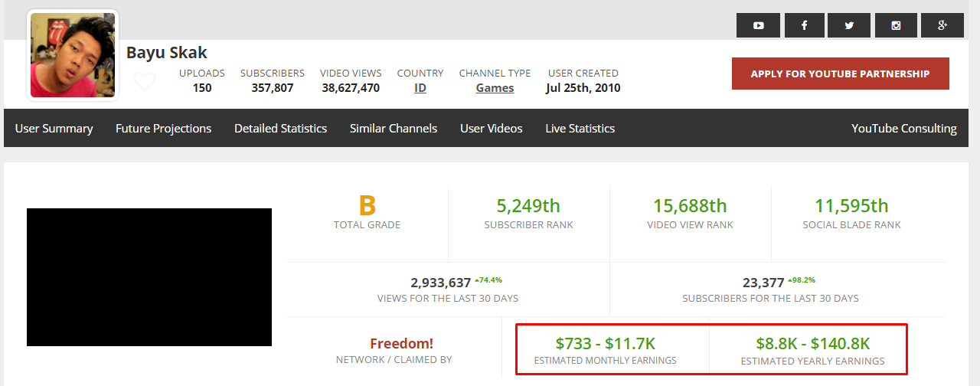The image size is (980, 386).
Task: Click the Bayu Skak channel name
Action: (167, 53)
